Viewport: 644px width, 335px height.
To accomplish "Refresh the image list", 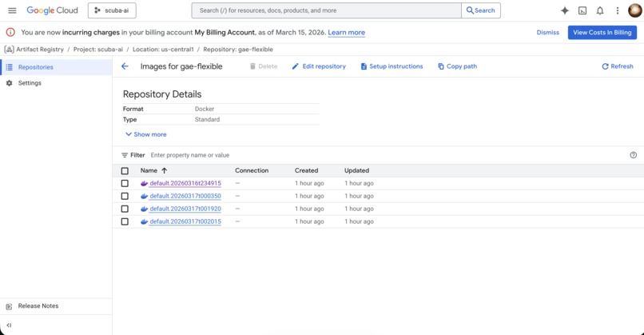I will (x=618, y=66).
